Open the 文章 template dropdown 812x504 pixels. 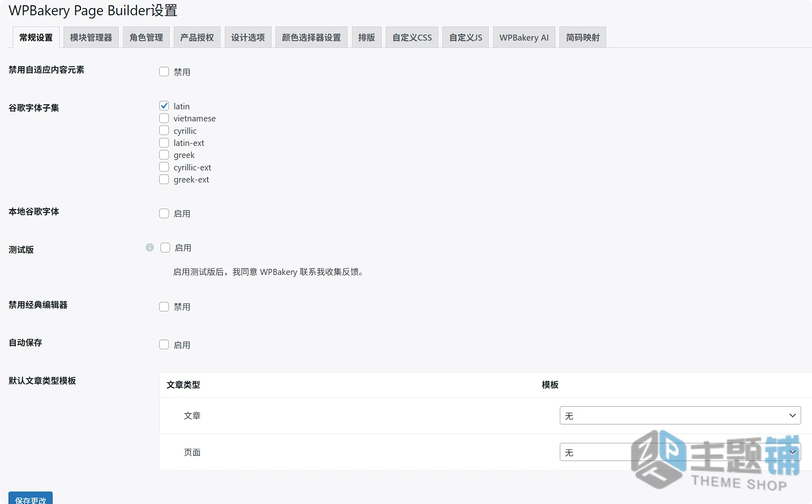coord(680,416)
